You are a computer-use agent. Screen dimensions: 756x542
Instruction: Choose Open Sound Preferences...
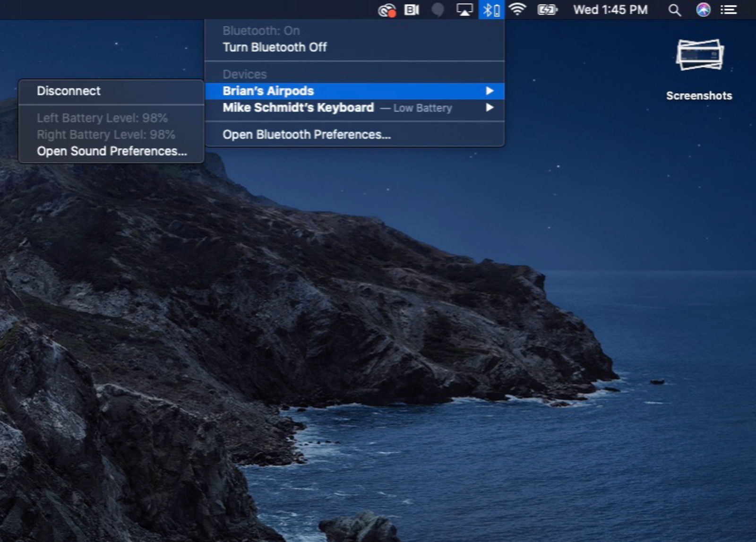pyautogui.click(x=111, y=151)
